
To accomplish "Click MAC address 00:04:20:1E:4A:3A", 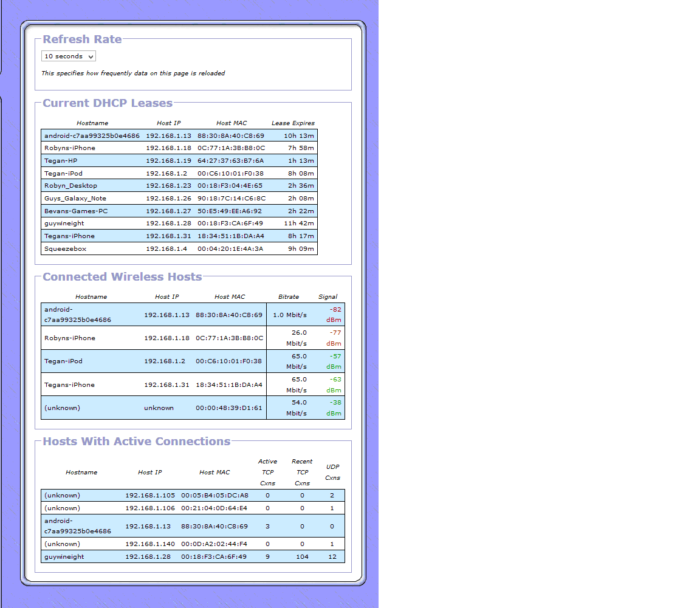I will coord(230,248).
